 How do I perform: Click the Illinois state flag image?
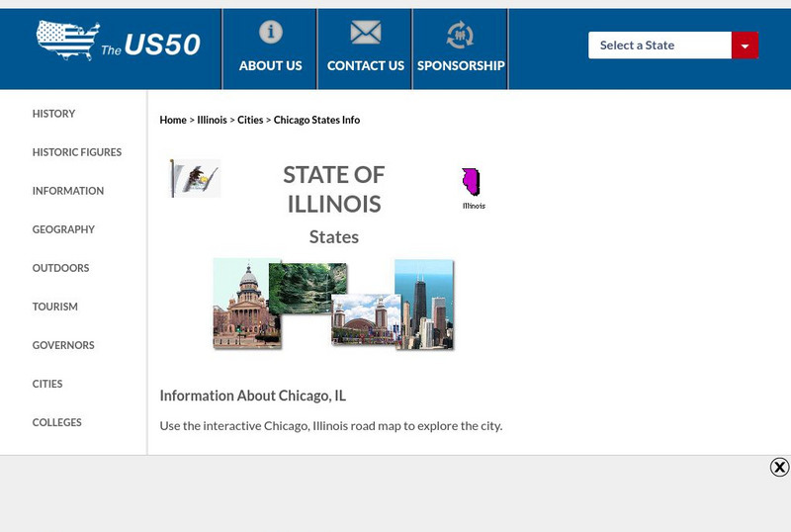(x=195, y=178)
